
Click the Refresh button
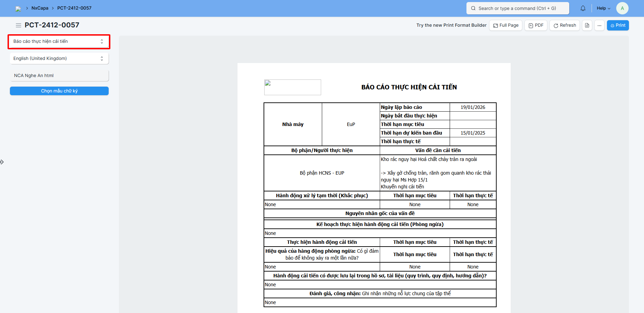[564, 25]
